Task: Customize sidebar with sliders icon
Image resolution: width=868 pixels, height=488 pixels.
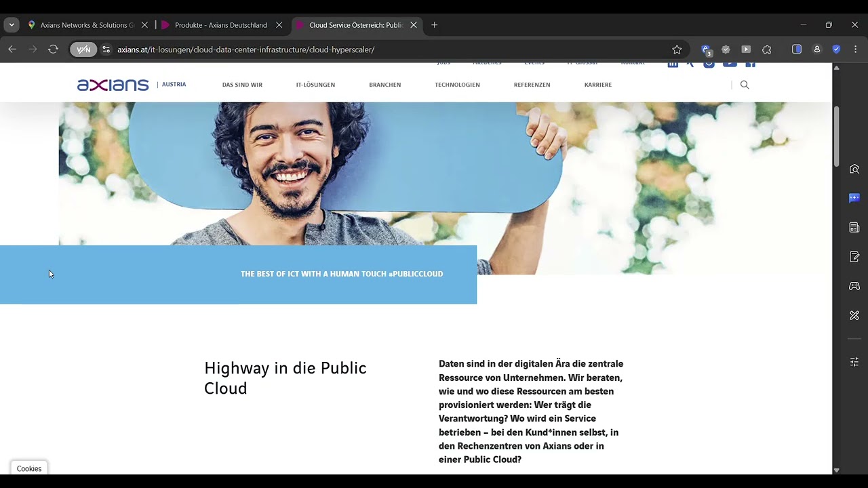Action: pos(854,362)
